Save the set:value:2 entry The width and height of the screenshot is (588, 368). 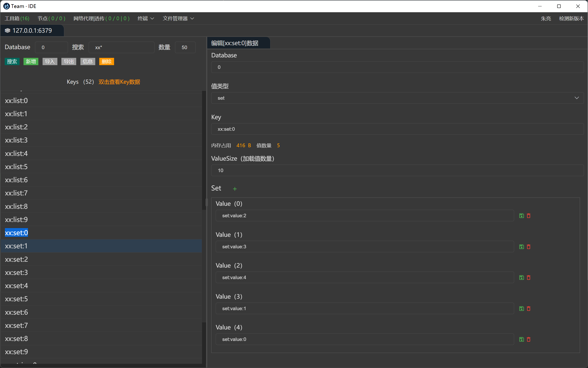tap(521, 216)
